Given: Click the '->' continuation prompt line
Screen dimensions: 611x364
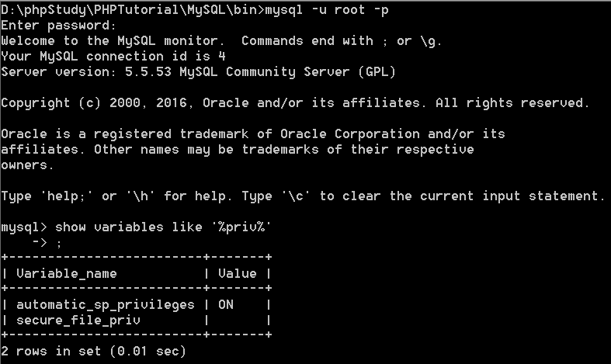Looking at the screenshot, I should pos(47,243).
